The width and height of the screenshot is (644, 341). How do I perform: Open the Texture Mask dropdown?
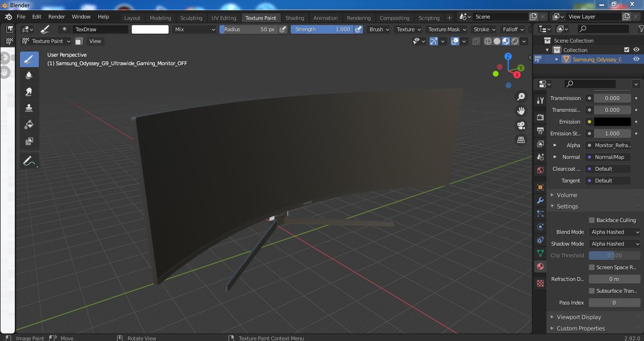pos(447,29)
